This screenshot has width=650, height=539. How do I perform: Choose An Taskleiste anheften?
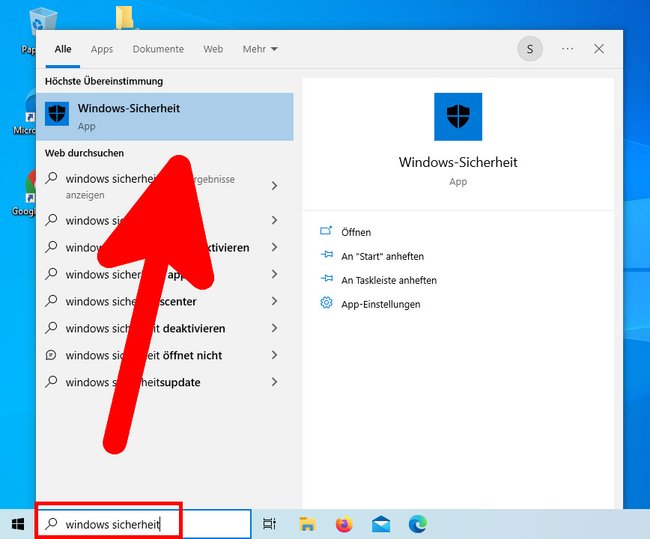click(389, 280)
